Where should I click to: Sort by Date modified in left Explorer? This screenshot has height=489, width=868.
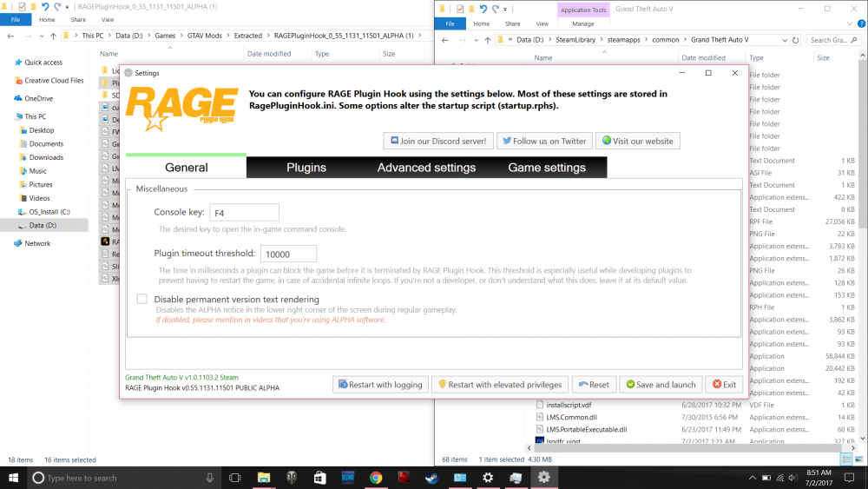(x=268, y=54)
